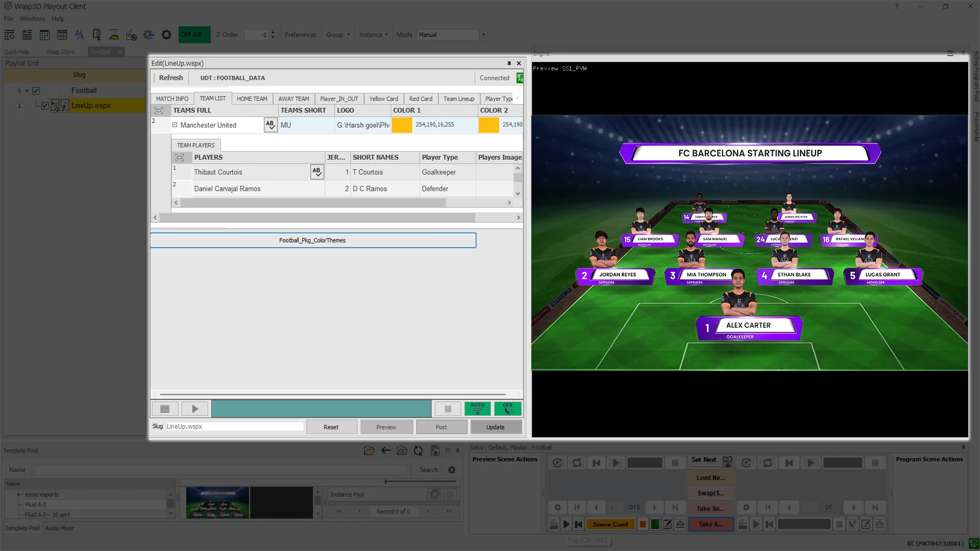Viewport: 980px width, 551px height.
Task: Click the refresh icon in Template Pool toolbar
Action: coord(418,450)
